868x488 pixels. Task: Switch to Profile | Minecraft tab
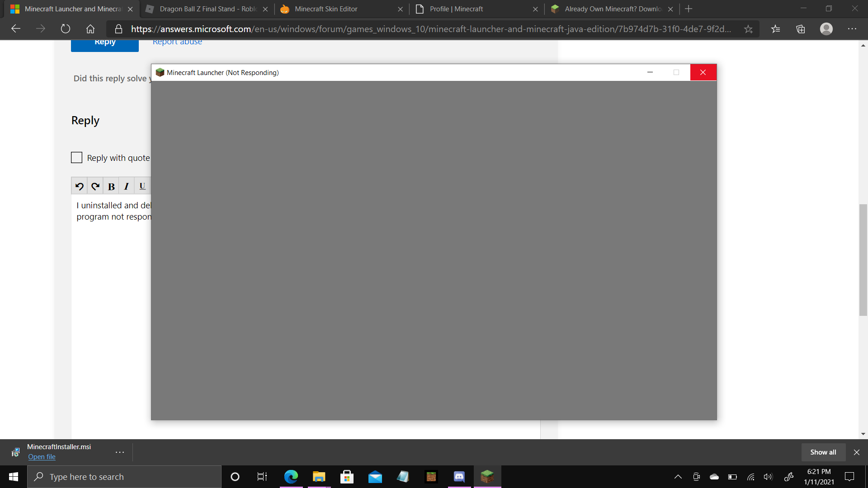[x=456, y=9]
